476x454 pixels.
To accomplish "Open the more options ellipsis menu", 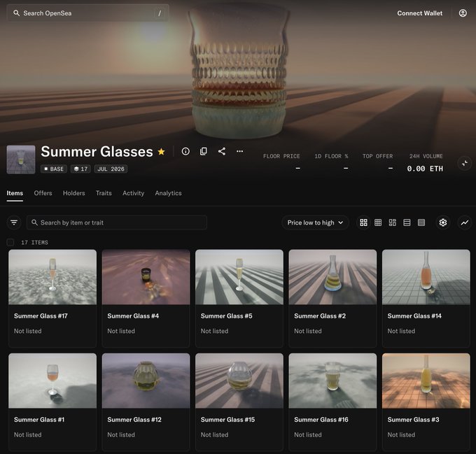I will pyautogui.click(x=239, y=151).
